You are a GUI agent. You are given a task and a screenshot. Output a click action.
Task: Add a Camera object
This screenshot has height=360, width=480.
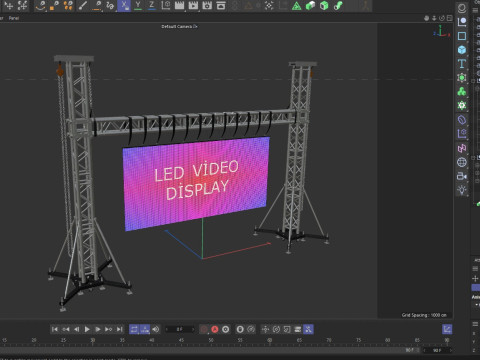pos(462,176)
